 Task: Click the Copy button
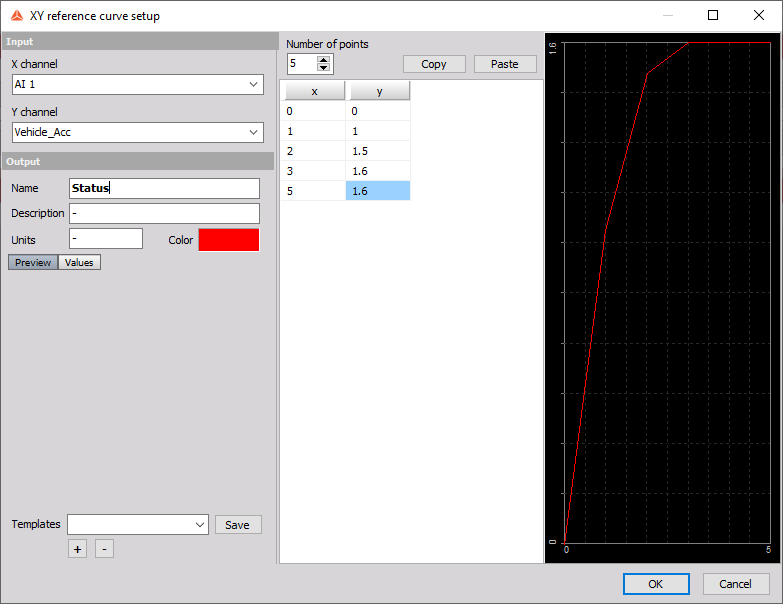coord(434,64)
